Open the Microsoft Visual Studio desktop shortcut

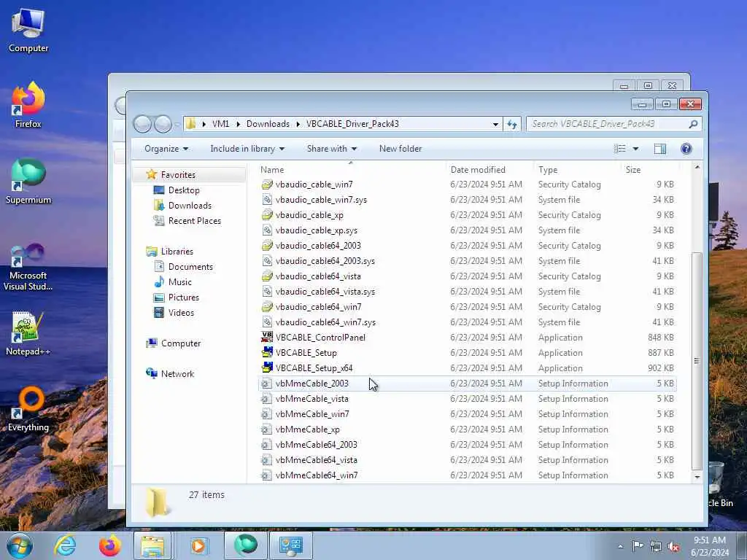[x=28, y=267]
